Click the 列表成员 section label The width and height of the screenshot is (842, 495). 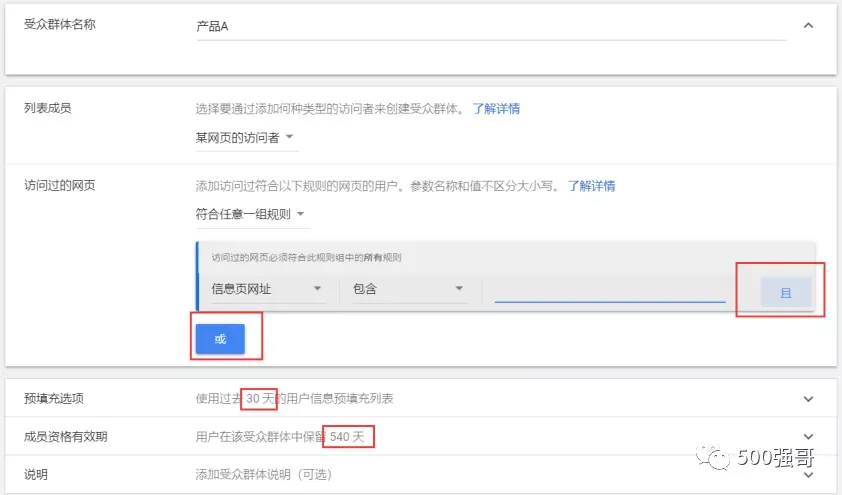point(47,108)
